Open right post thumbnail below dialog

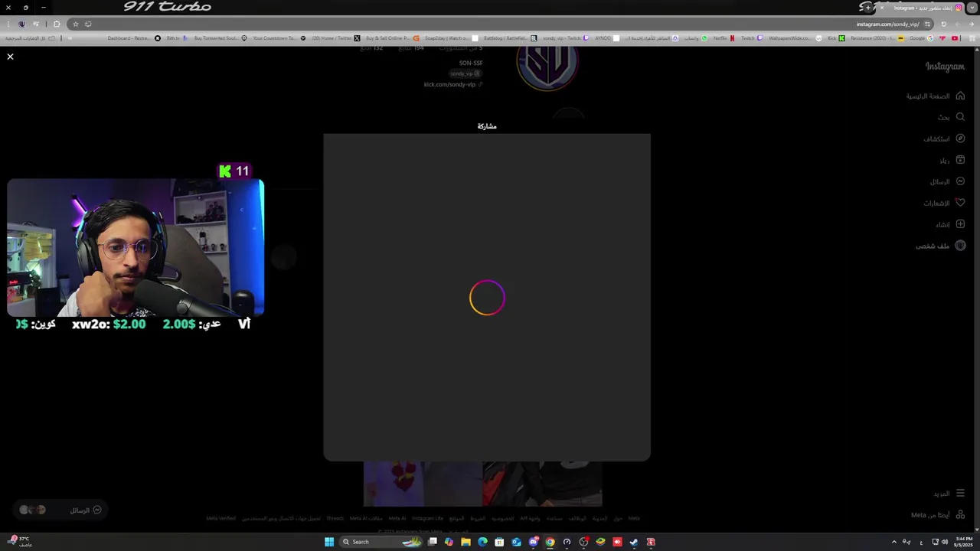point(542,484)
